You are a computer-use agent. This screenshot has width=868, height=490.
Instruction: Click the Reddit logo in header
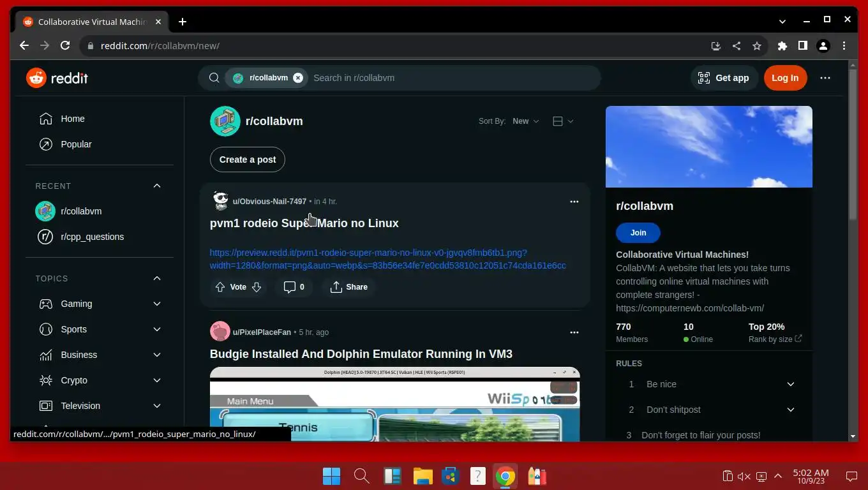click(x=57, y=78)
